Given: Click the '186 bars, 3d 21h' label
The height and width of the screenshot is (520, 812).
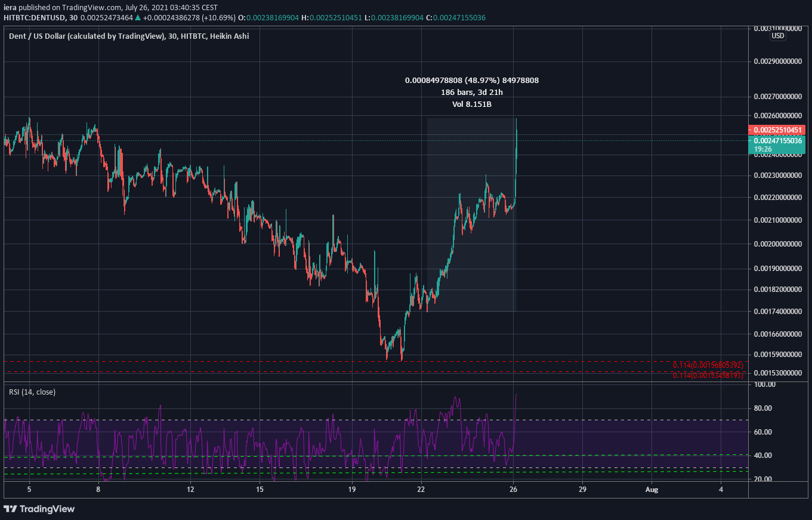Looking at the screenshot, I should pos(472,92).
